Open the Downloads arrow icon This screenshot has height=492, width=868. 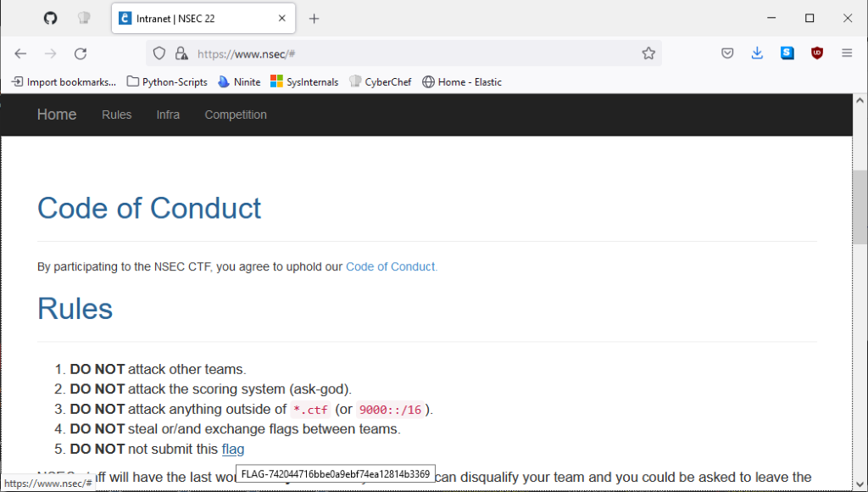(x=757, y=53)
